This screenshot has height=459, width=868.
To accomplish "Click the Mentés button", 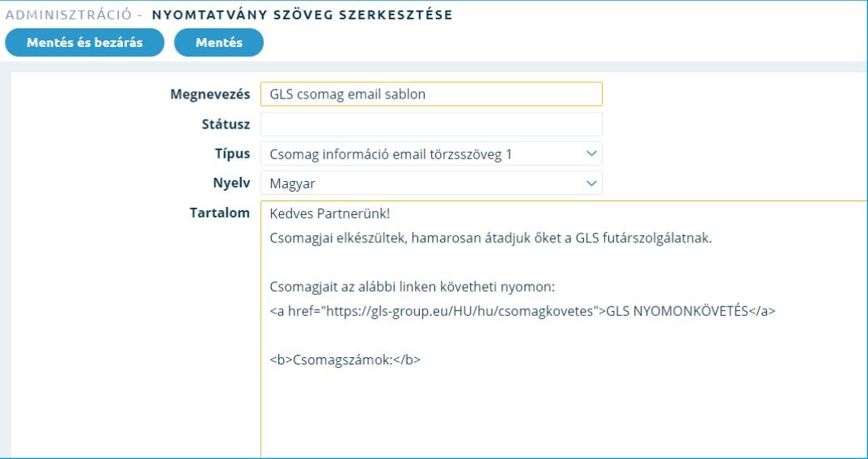I will point(218,43).
